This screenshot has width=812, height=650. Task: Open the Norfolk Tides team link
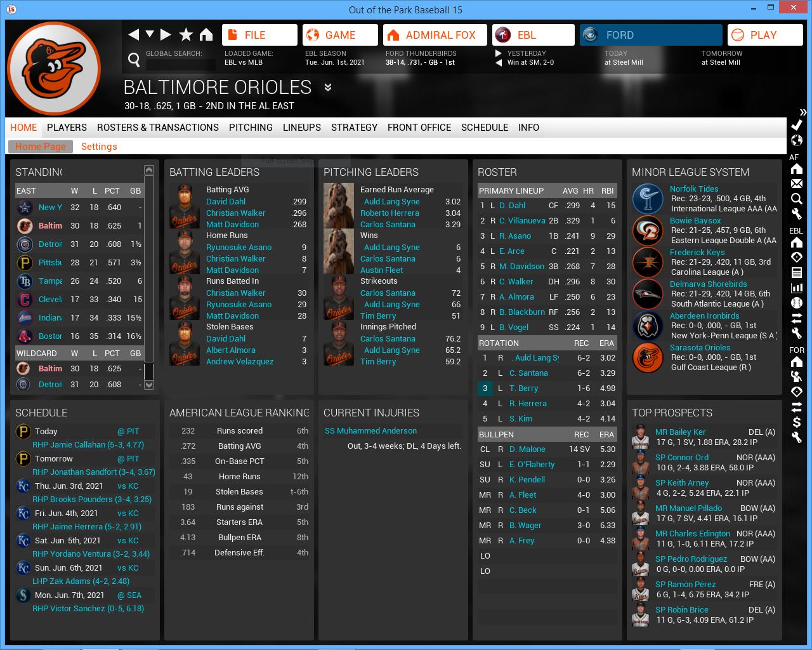694,189
